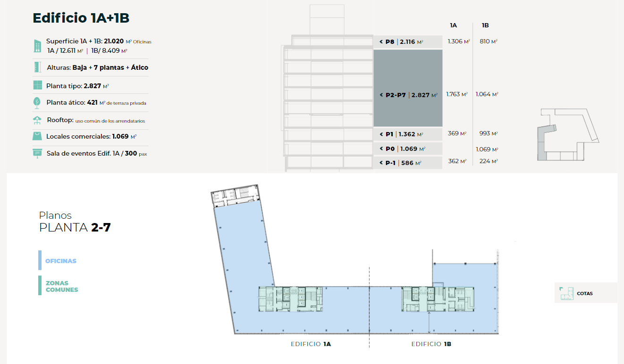This screenshot has width=624, height=364.
Task: Click the building surface area icon
Action: pyautogui.click(x=37, y=46)
